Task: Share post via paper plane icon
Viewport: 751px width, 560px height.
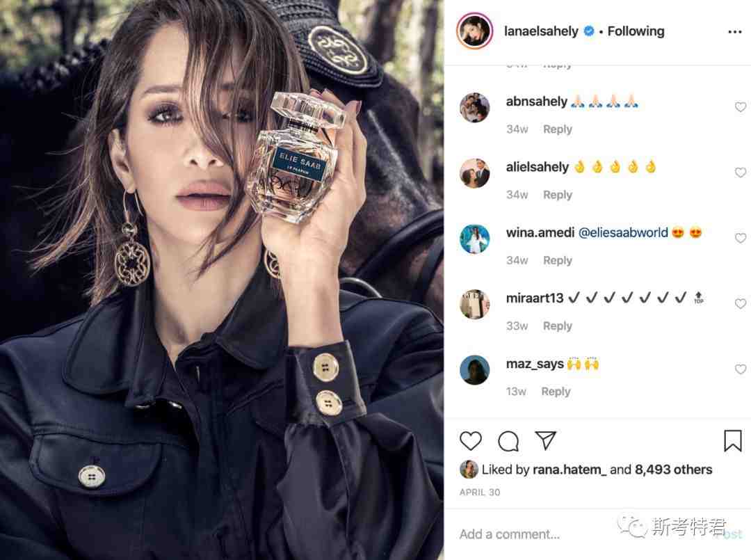Action: click(x=546, y=440)
